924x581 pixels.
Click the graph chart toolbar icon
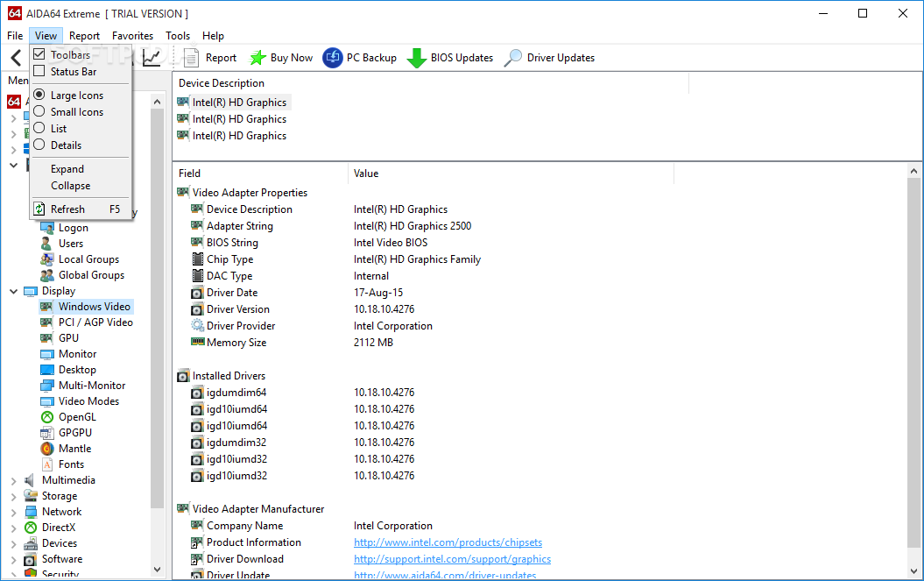(x=152, y=57)
